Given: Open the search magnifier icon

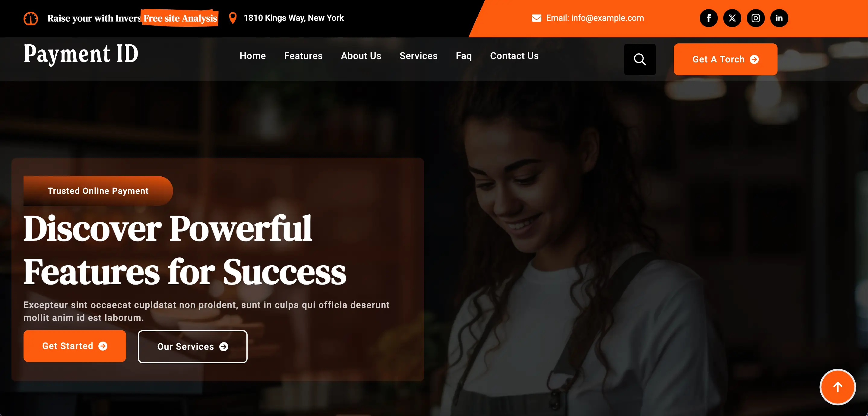Looking at the screenshot, I should (x=640, y=59).
